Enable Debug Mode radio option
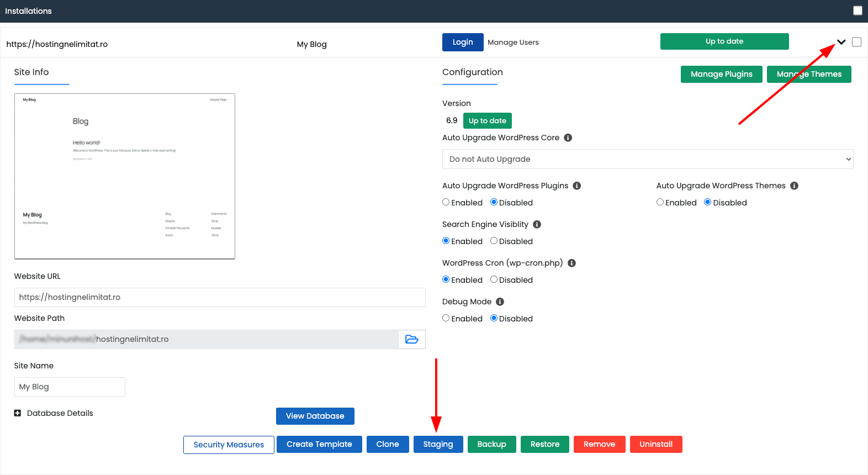The image size is (868, 475). [446, 318]
